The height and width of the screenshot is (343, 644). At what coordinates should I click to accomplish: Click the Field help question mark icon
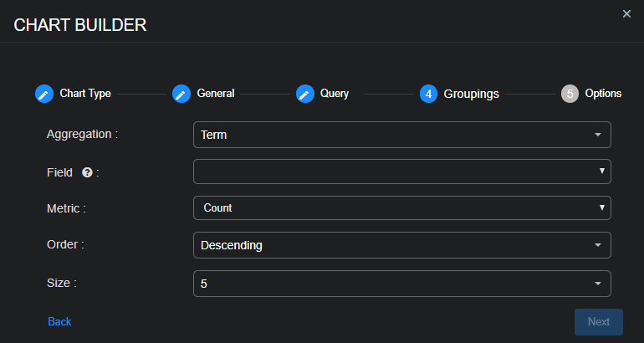pyautogui.click(x=87, y=172)
